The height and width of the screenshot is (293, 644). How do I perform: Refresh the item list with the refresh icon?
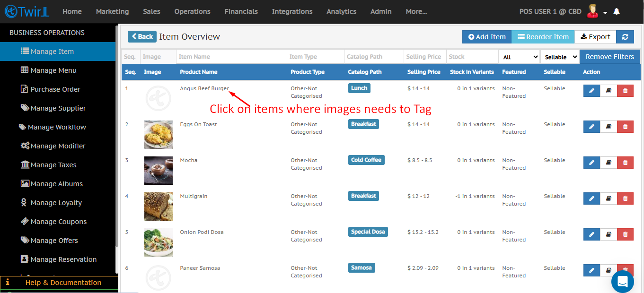click(x=625, y=36)
